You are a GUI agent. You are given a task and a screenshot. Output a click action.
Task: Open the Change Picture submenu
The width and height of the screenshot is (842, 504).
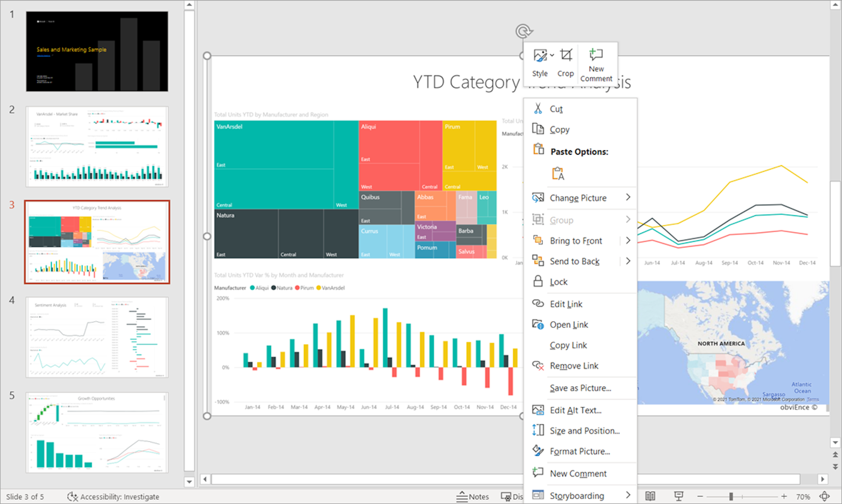click(x=578, y=198)
